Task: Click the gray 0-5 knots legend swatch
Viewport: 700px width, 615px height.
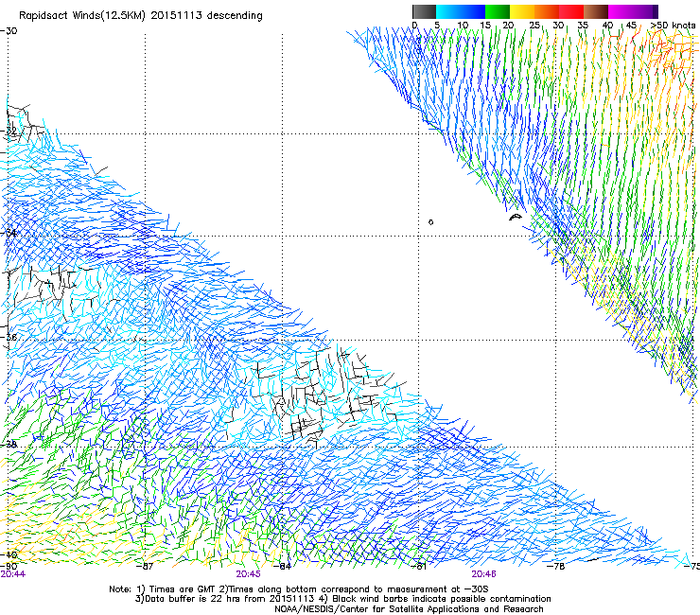Action: tap(424, 11)
